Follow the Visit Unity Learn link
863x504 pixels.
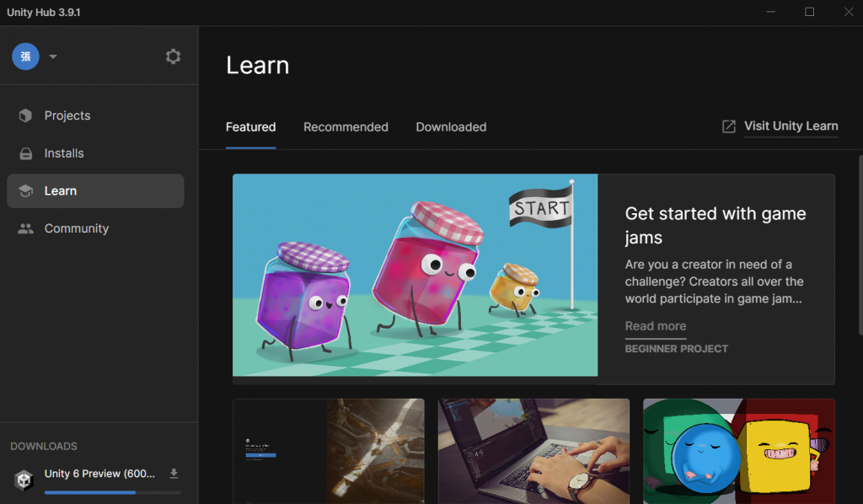click(791, 126)
